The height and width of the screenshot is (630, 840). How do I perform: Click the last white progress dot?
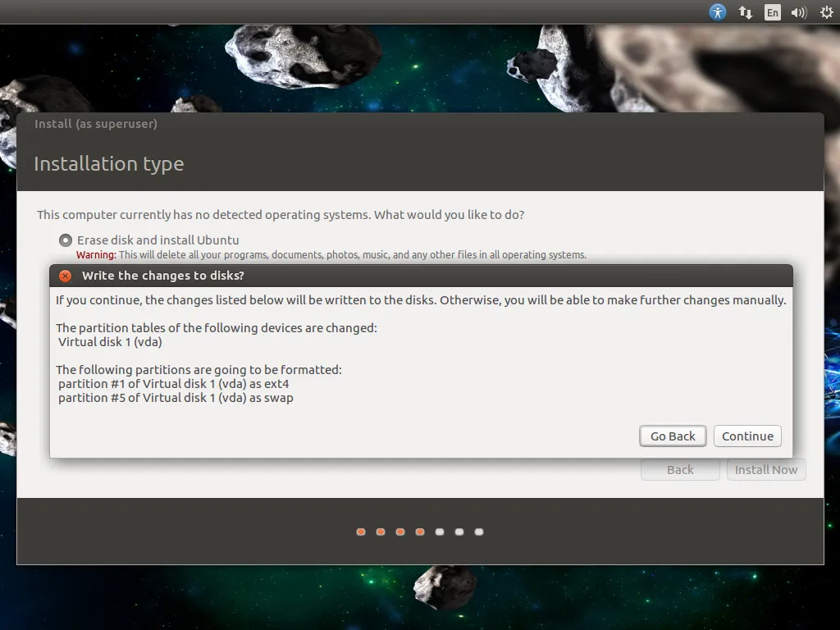pos(479,532)
